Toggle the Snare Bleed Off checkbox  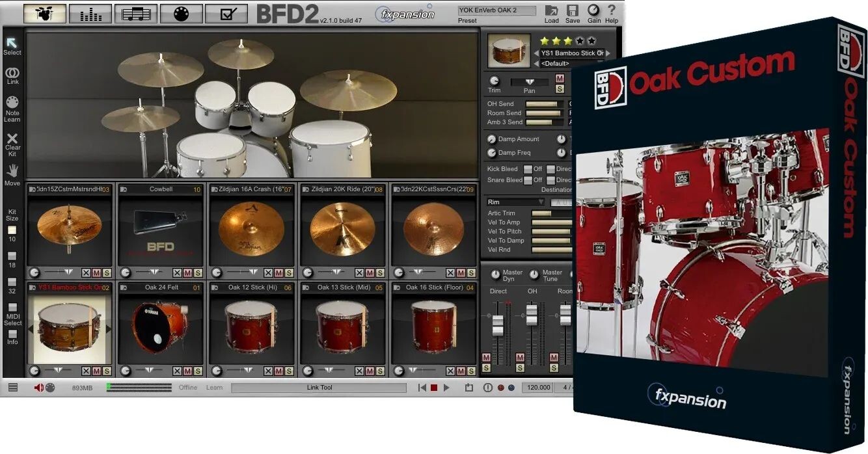(x=528, y=180)
